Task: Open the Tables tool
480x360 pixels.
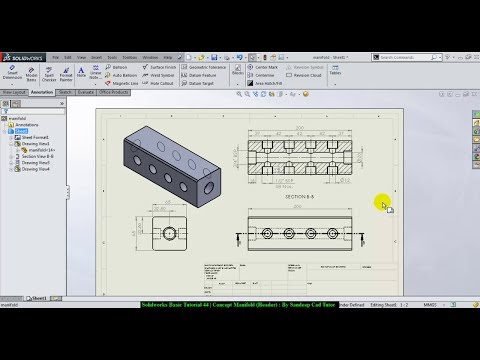Action: point(335,70)
